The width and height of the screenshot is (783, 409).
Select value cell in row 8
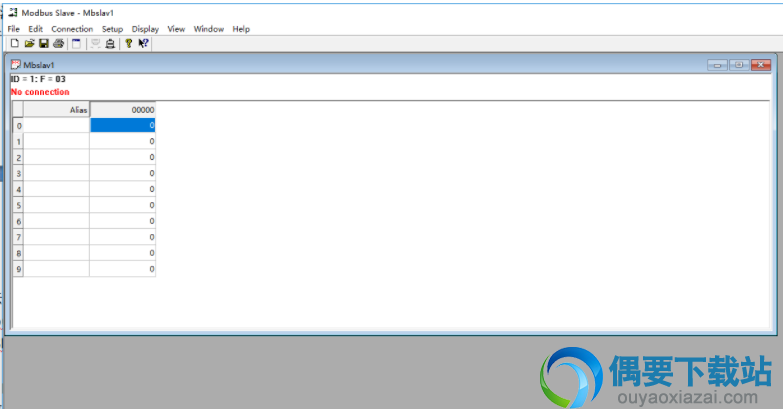click(x=123, y=253)
